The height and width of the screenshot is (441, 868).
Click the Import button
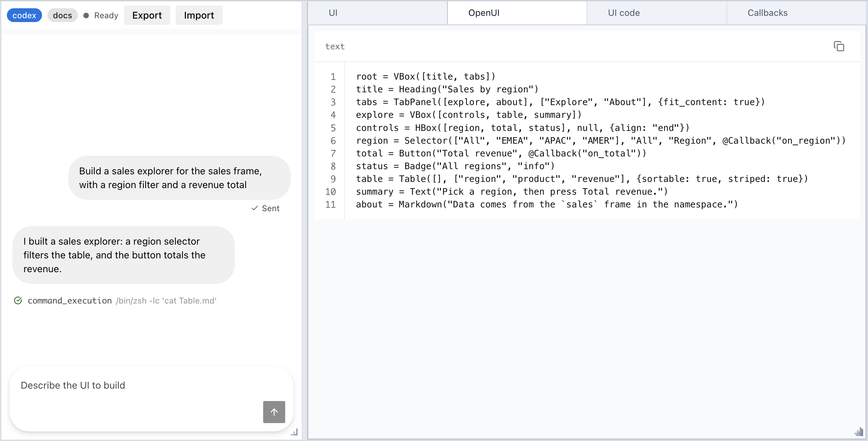(199, 15)
